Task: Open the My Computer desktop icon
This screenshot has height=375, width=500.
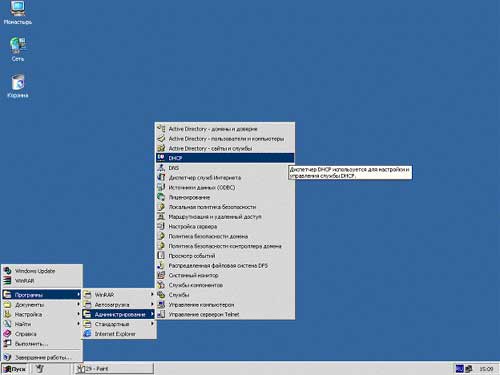Action: point(18,9)
